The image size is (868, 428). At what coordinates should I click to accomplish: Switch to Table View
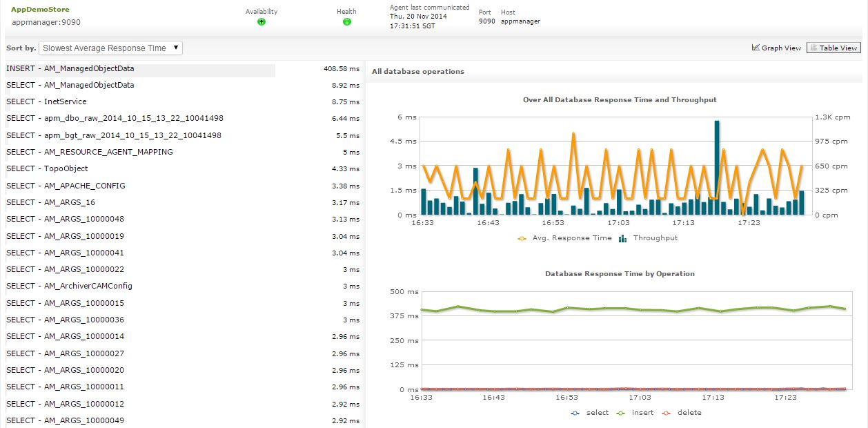[x=834, y=48]
